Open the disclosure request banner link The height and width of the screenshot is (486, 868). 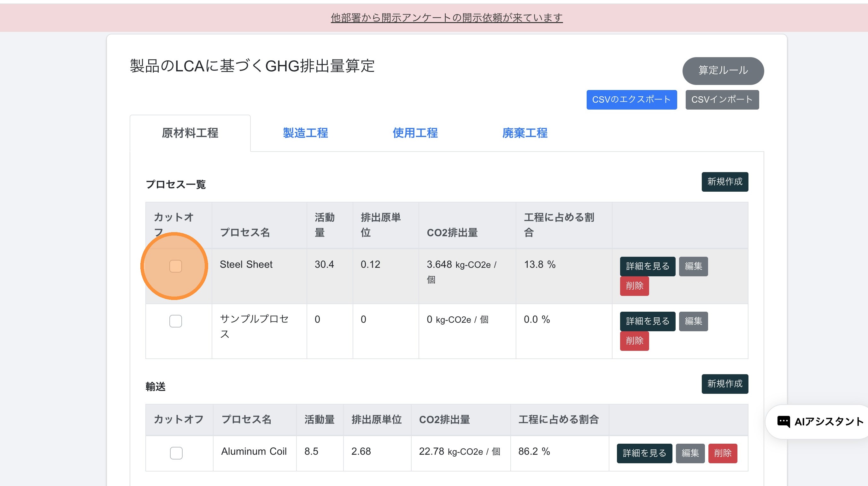tap(447, 18)
